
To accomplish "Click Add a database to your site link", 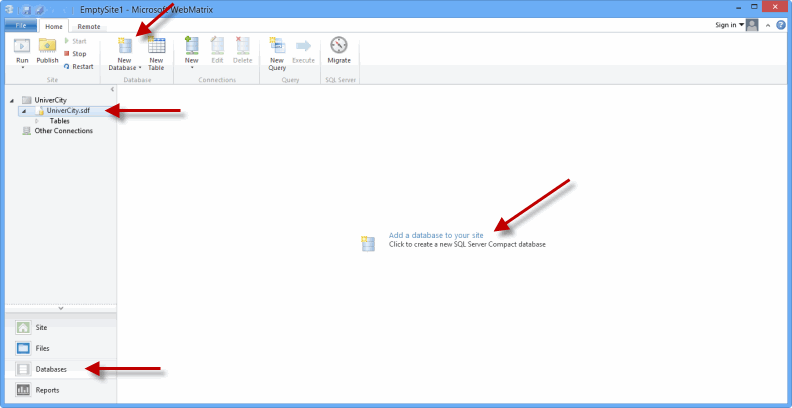I will (x=436, y=235).
